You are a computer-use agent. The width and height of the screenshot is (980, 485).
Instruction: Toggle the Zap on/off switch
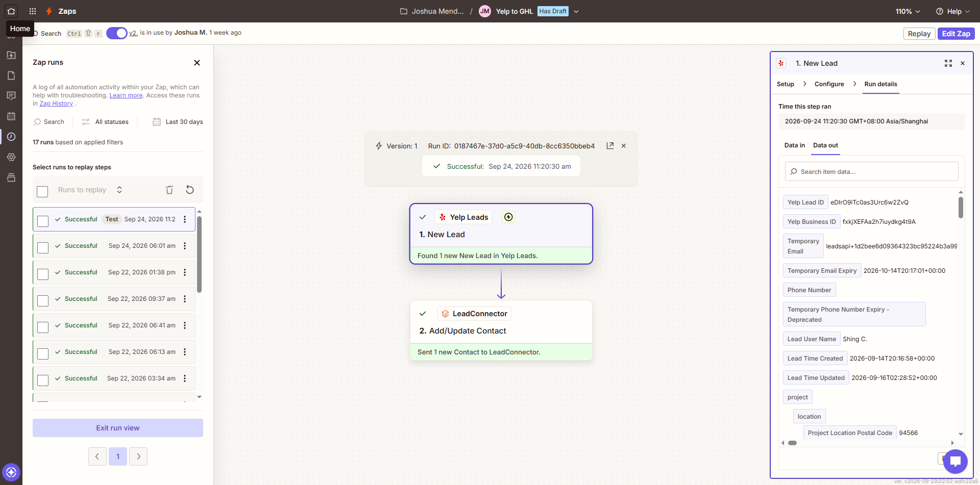(117, 33)
